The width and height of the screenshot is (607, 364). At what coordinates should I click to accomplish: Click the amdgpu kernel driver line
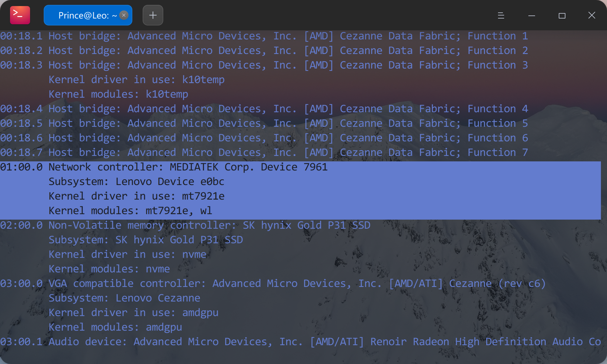pyautogui.click(x=200, y=312)
